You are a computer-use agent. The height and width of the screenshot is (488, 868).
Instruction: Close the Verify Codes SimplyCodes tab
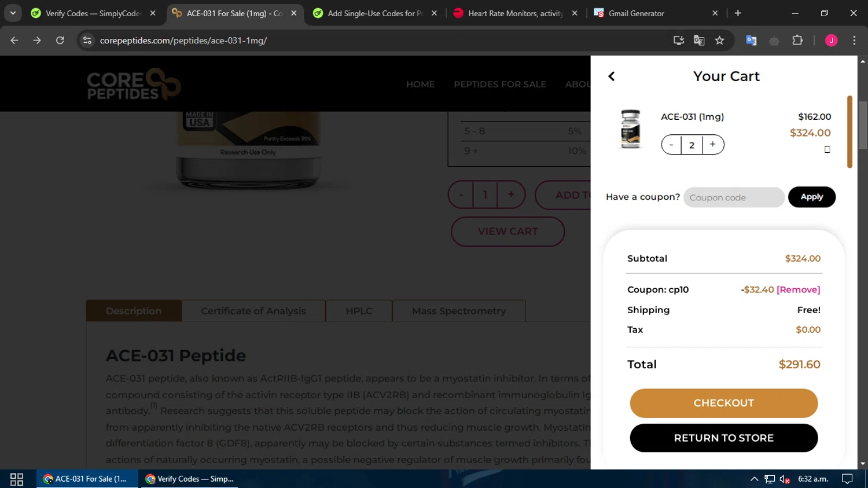(x=153, y=13)
